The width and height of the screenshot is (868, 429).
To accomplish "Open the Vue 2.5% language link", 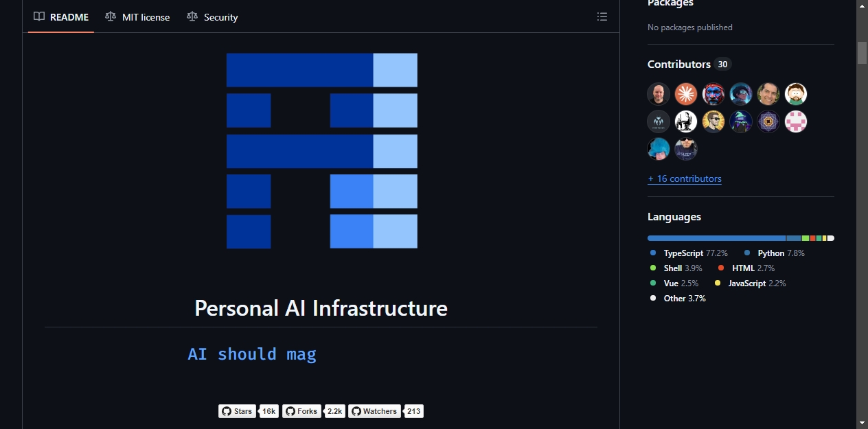I will tap(674, 283).
